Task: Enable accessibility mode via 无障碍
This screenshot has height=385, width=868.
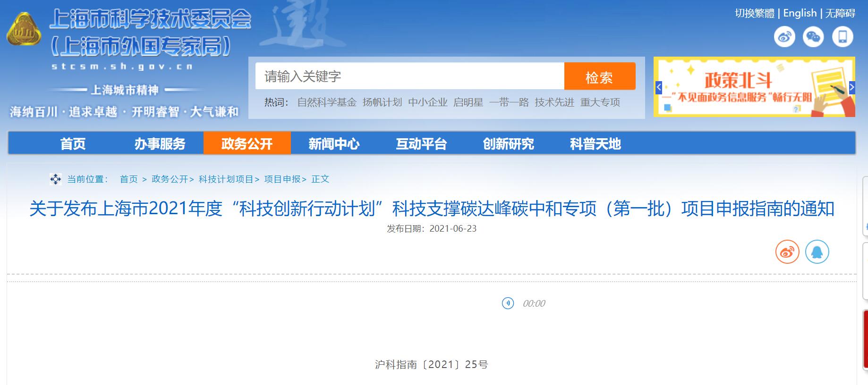Action: tap(840, 13)
